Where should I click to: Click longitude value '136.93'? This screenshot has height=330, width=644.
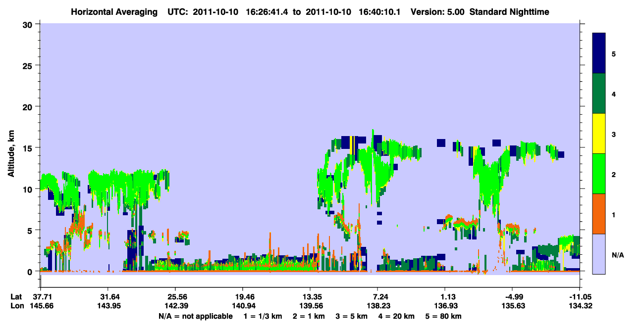(445, 306)
